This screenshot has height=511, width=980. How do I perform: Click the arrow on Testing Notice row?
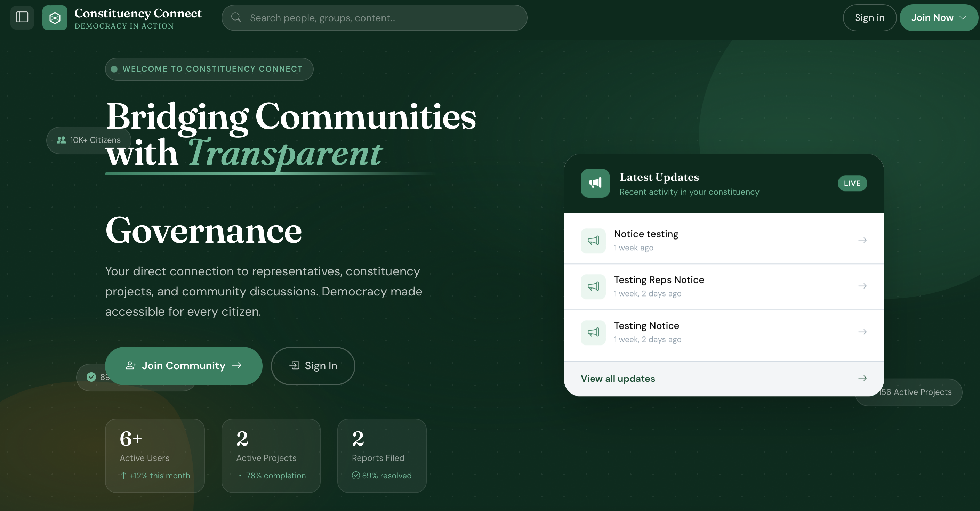pos(862,332)
